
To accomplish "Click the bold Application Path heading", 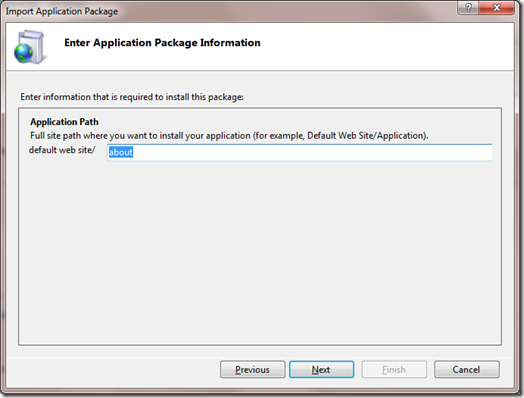I will tap(64, 122).
